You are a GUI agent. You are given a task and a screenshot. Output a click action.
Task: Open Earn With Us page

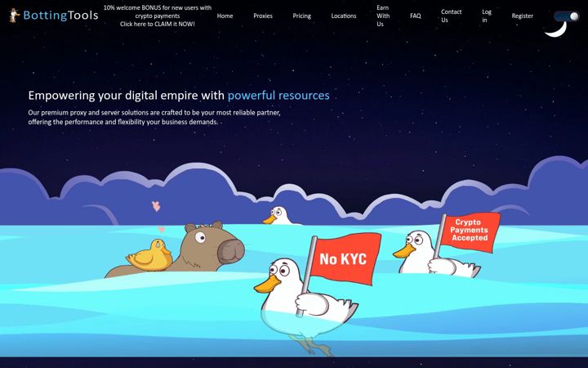[383, 16]
